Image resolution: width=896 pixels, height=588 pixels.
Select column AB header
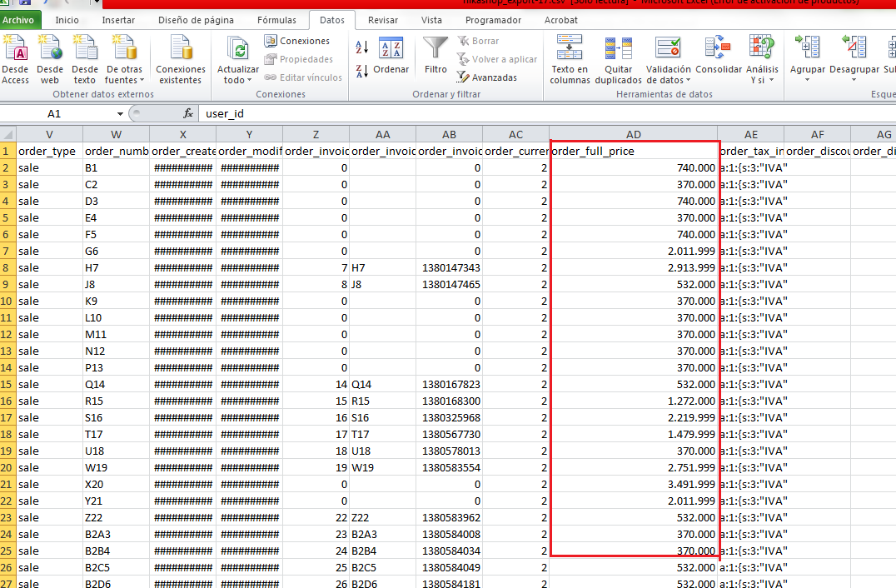[x=449, y=134]
